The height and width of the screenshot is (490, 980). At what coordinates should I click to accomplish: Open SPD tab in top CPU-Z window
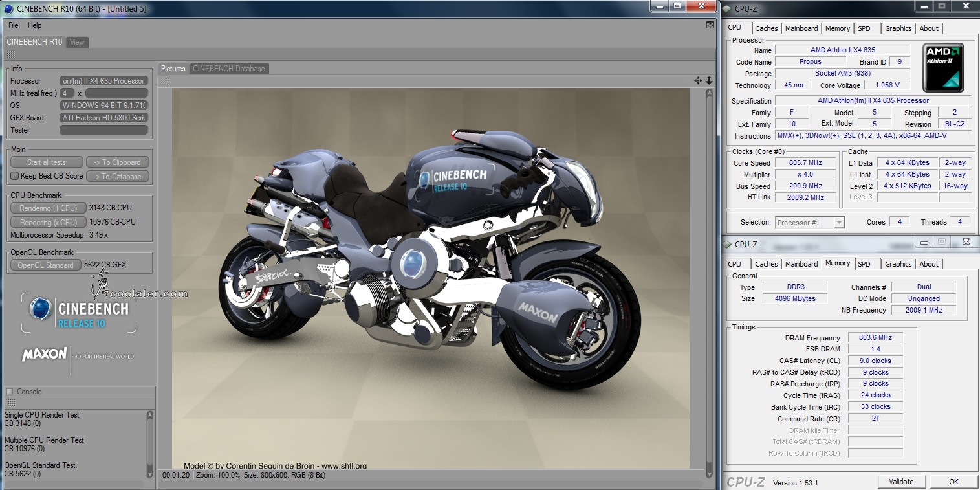864,28
